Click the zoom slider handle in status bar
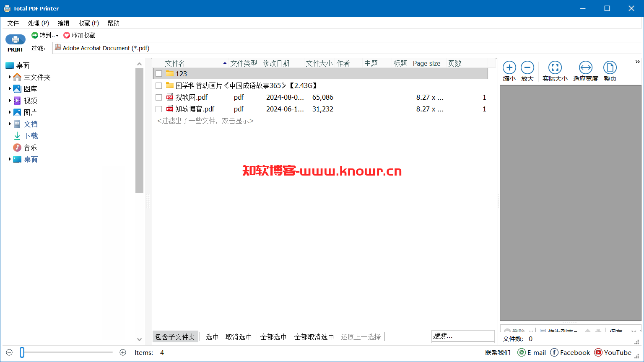This screenshot has width=644, height=362. pyautogui.click(x=22, y=353)
